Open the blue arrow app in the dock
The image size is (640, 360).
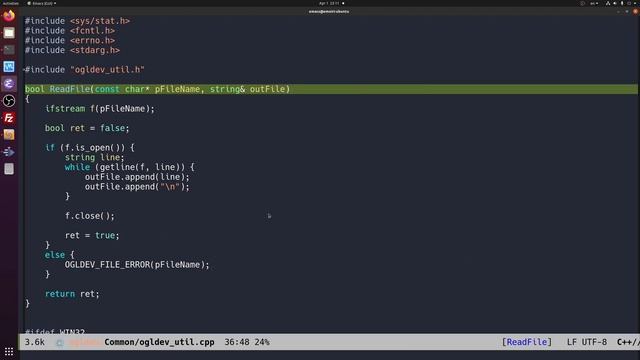[x=9, y=152]
